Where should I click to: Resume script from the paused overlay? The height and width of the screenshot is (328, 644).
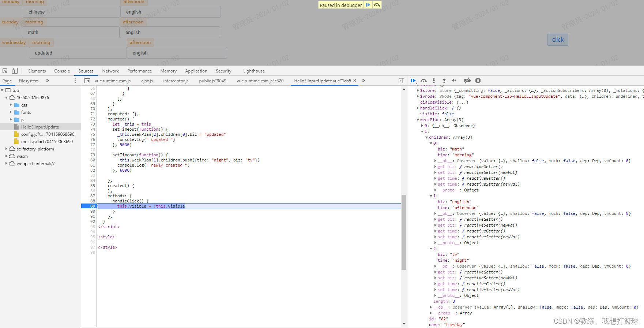(368, 5)
